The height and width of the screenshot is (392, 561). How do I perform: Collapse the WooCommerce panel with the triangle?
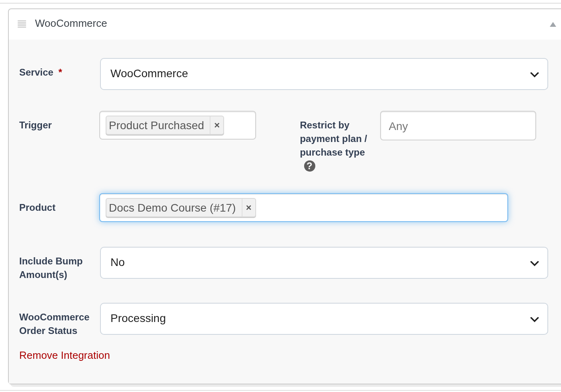pos(553,24)
